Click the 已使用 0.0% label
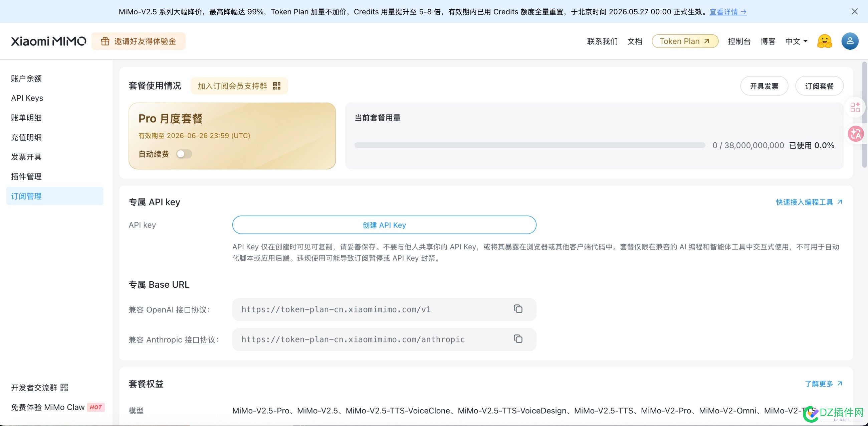Screen dimensions: 868x426 tap(811, 145)
